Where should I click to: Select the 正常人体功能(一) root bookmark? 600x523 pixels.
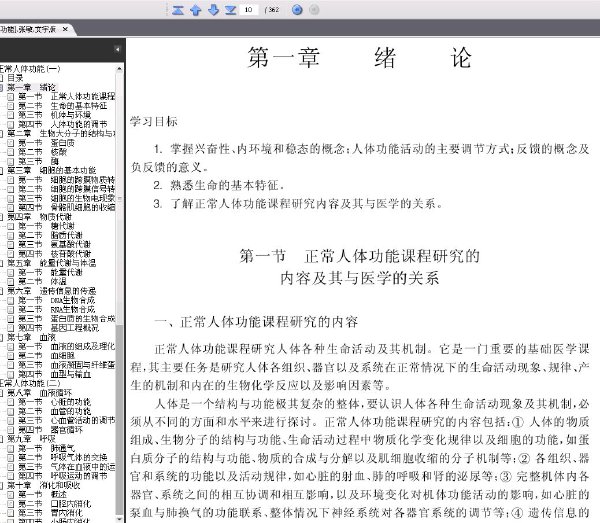point(30,69)
